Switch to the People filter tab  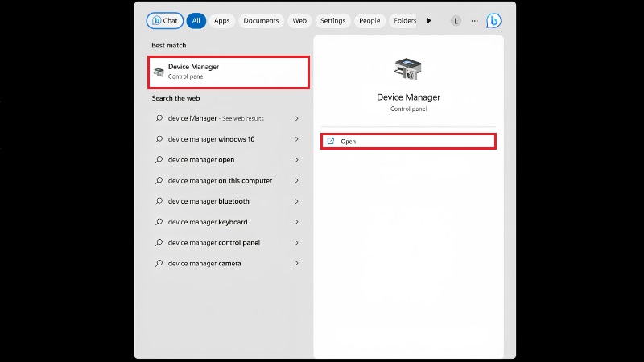369,21
